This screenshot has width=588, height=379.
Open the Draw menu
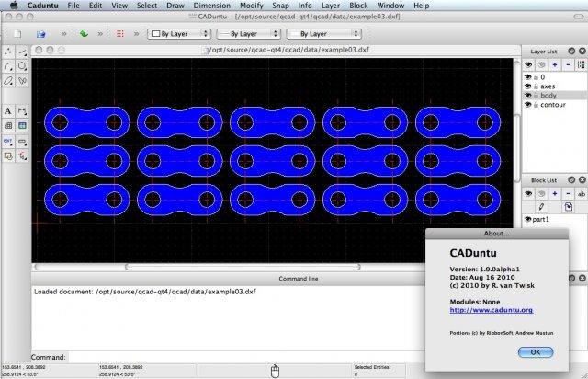pyautogui.click(x=175, y=6)
